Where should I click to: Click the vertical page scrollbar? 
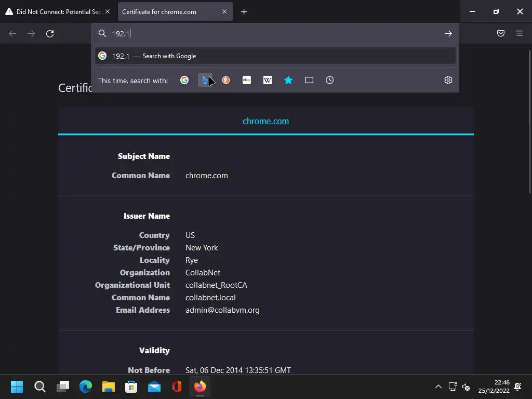coord(529,122)
